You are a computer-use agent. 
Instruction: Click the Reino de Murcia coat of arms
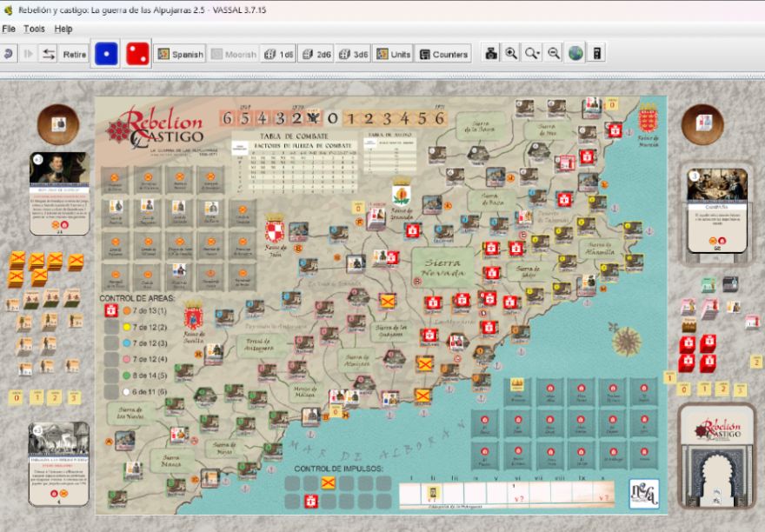tap(649, 118)
